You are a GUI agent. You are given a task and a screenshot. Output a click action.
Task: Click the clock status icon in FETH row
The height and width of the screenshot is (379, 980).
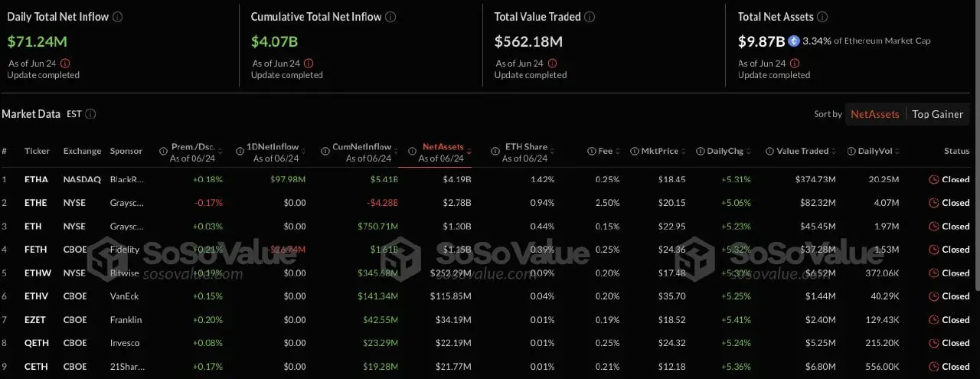pos(933,250)
